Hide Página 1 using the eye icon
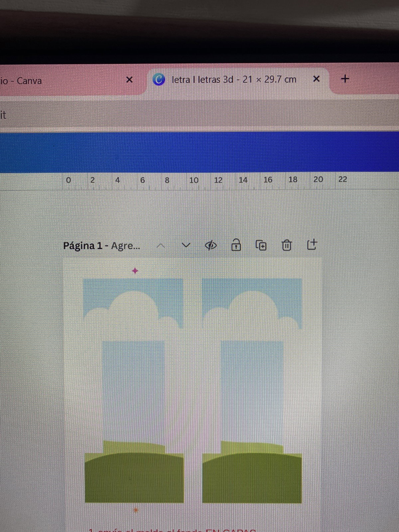 211,246
